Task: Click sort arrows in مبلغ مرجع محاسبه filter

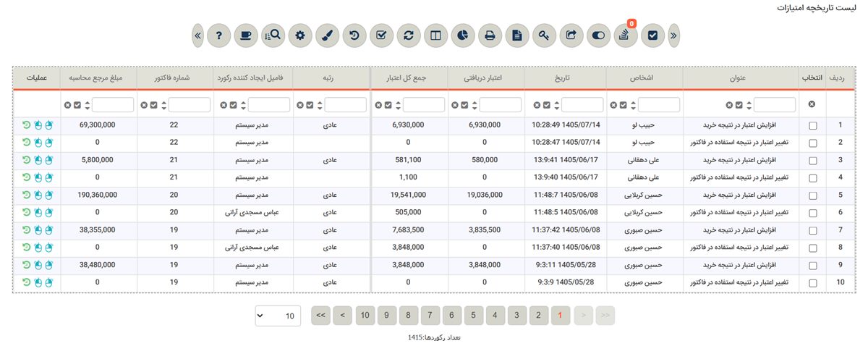Action: point(88,105)
